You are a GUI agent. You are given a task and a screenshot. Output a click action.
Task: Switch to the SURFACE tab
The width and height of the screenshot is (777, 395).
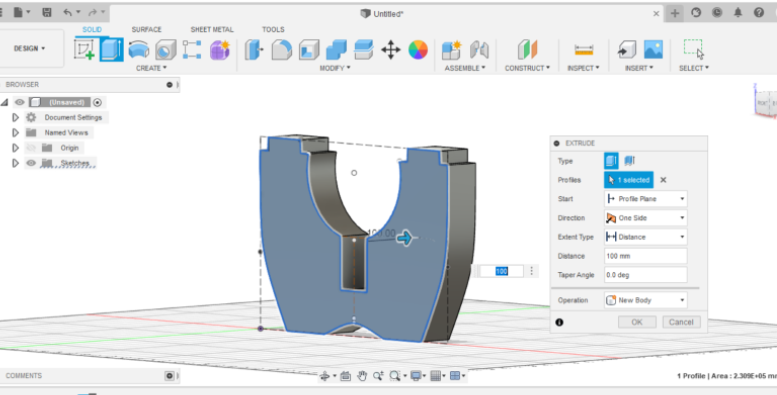pyautogui.click(x=147, y=30)
